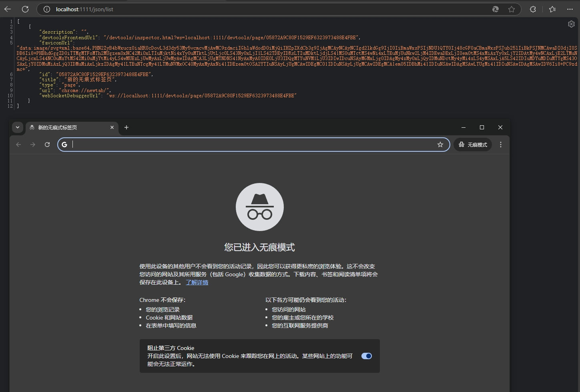
Task: Open the top browser three-dot menu
Action: tap(570, 9)
